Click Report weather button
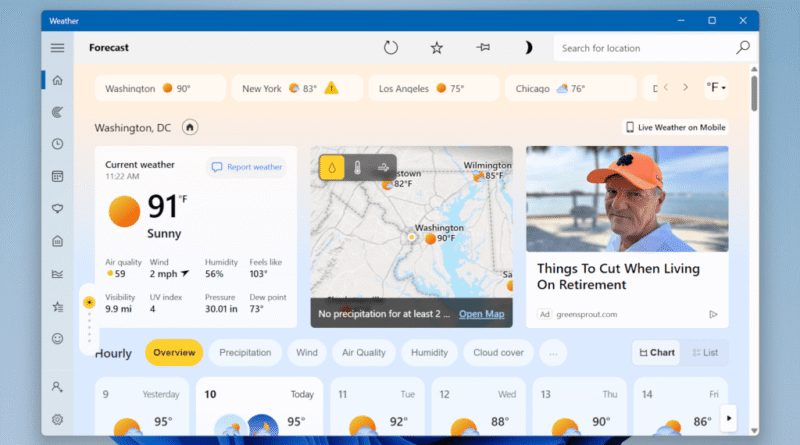Image resolution: width=800 pixels, height=445 pixels. tap(246, 167)
